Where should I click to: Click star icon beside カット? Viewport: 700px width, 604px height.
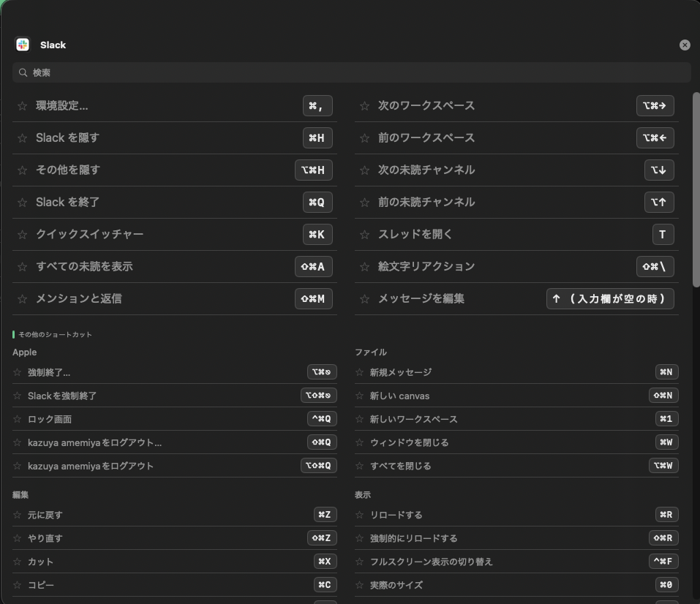[17, 561]
